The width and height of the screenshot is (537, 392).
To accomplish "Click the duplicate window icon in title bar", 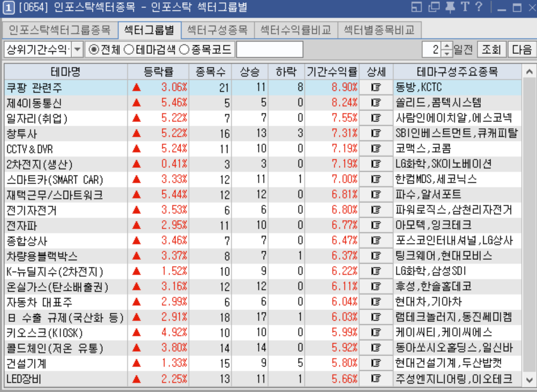I will coord(434,7).
